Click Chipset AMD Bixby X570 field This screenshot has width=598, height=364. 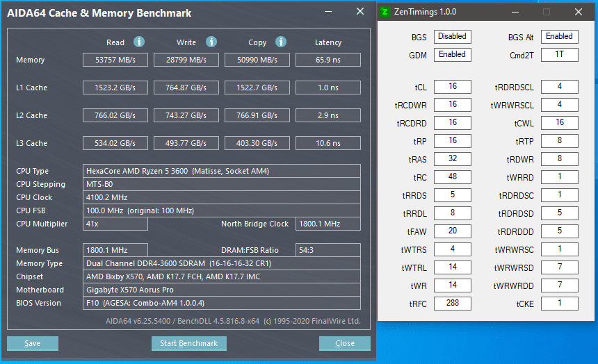pos(222,276)
